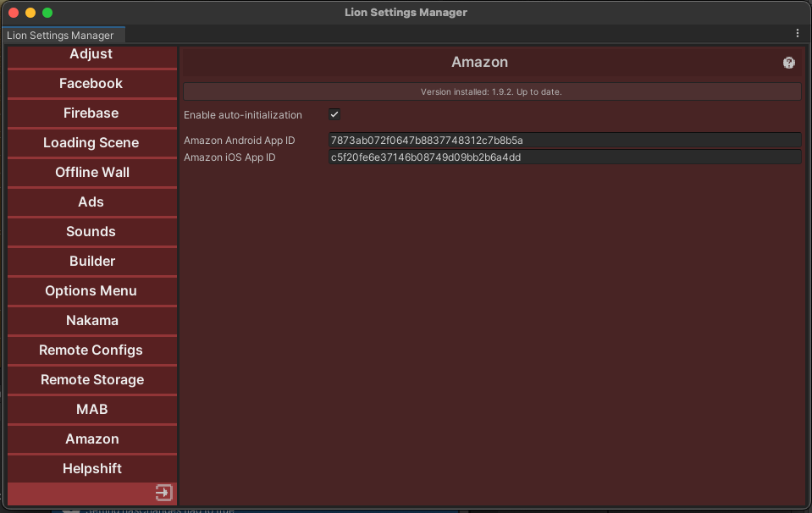Open the Options Menu section

coord(92,290)
